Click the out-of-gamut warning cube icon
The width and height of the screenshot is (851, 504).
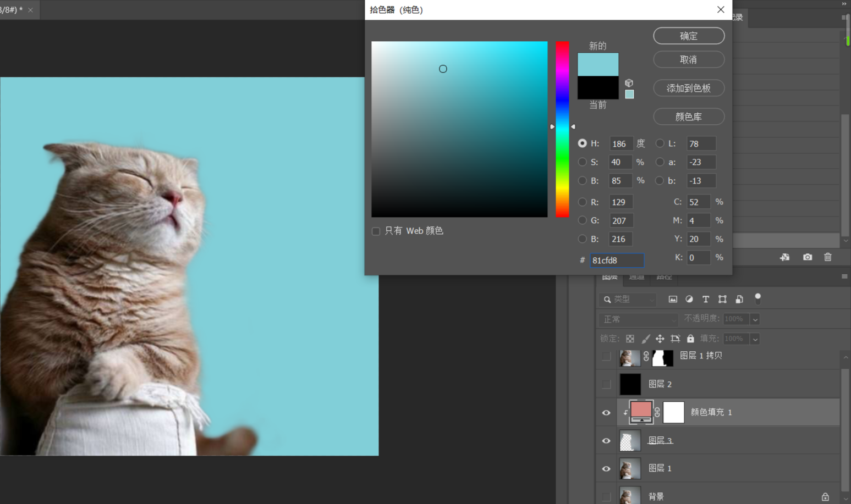click(629, 83)
